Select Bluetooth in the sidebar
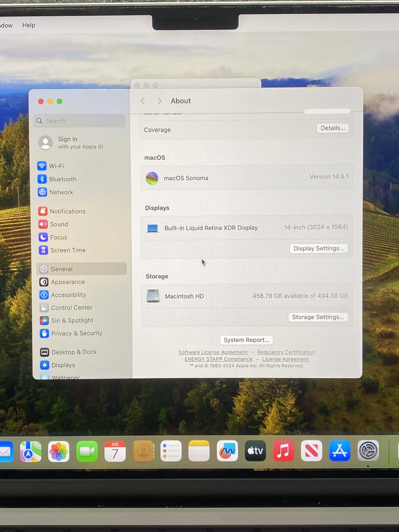 pos(57,179)
